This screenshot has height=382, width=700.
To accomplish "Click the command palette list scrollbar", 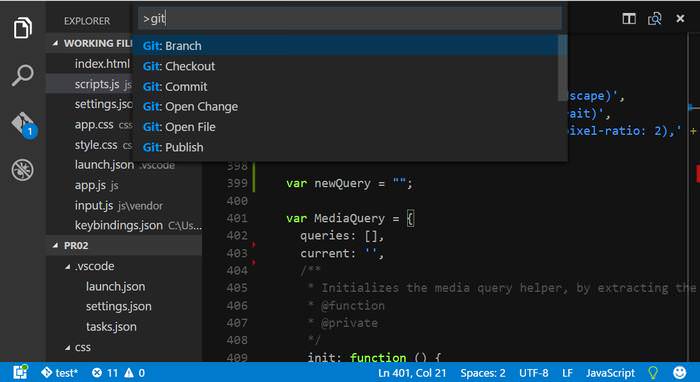I will pyautogui.click(x=562, y=68).
